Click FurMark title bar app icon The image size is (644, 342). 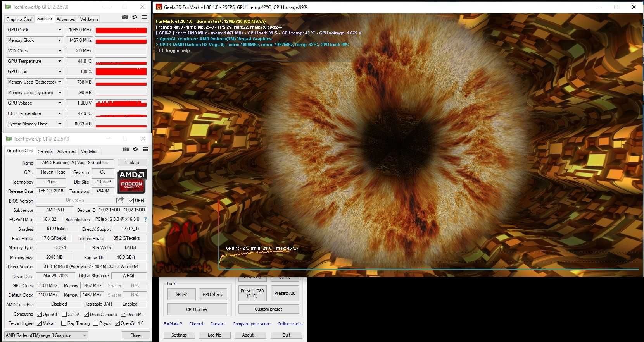coord(159,7)
